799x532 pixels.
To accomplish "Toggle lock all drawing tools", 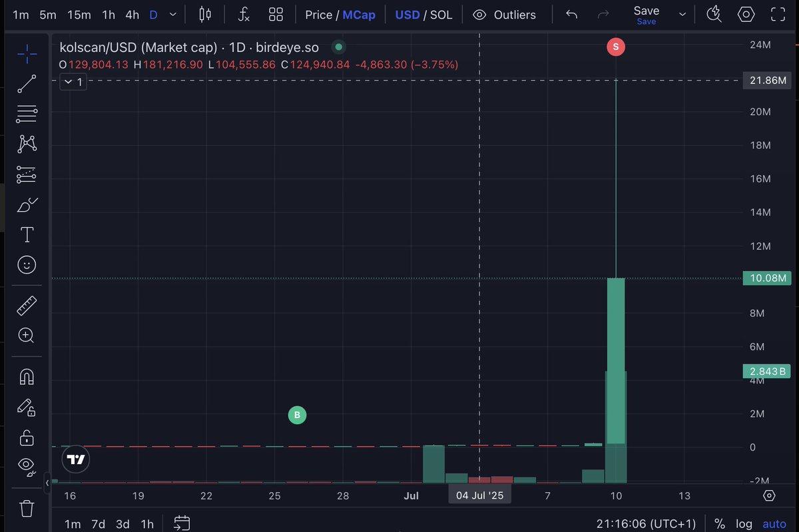I will pos(27,437).
